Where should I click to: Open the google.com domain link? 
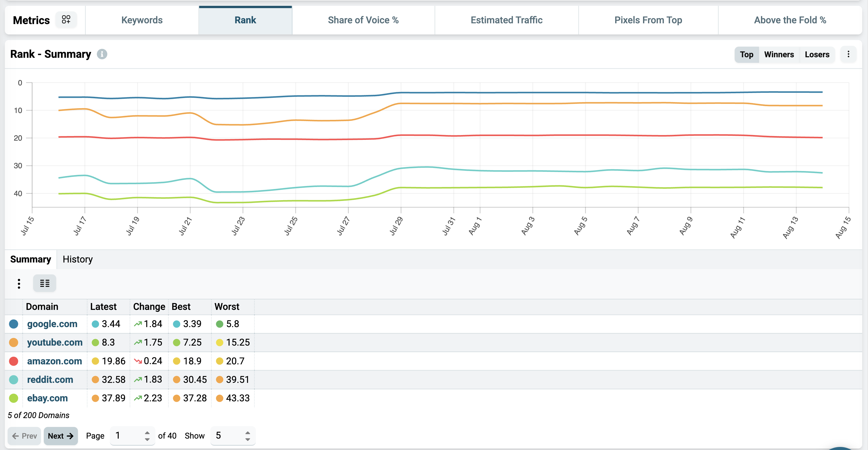click(x=52, y=324)
